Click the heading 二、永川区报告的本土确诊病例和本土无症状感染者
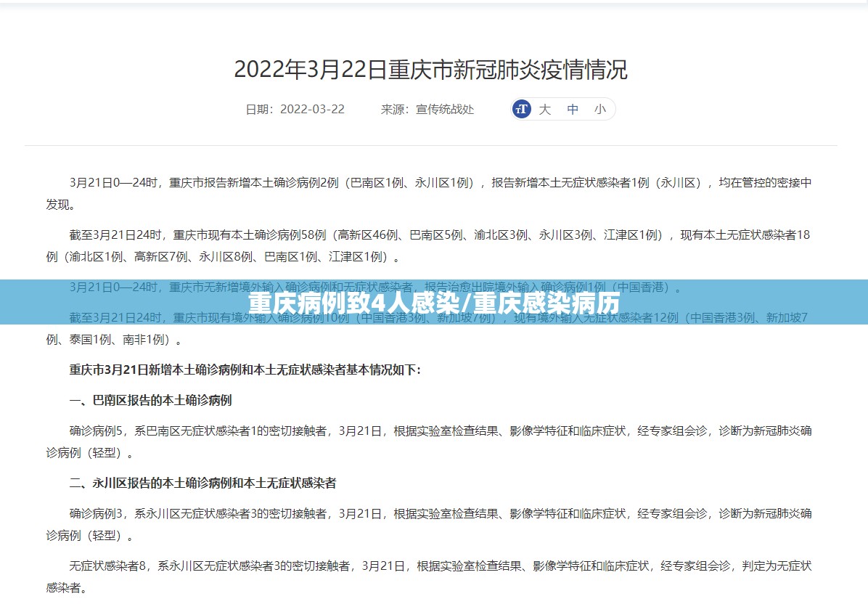868x604 pixels. pyautogui.click(x=202, y=483)
